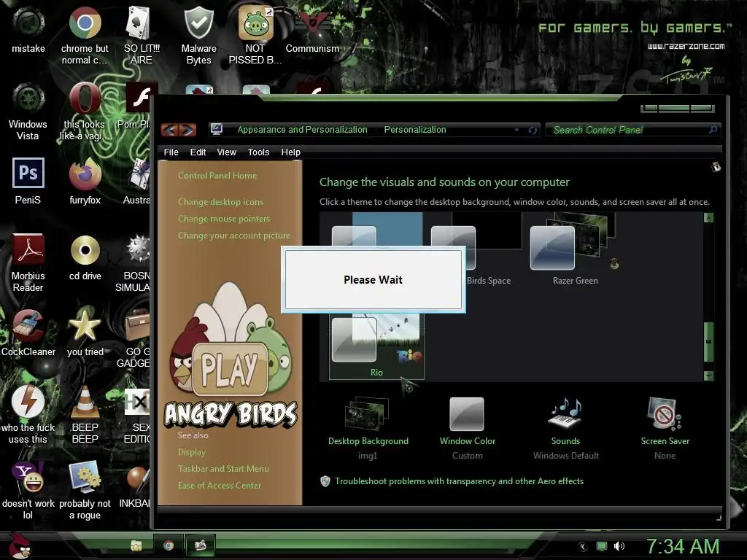Viewport: 747px width, 560px height.
Task: Click the 'Personalization' breadcrumb
Action: (x=415, y=130)
